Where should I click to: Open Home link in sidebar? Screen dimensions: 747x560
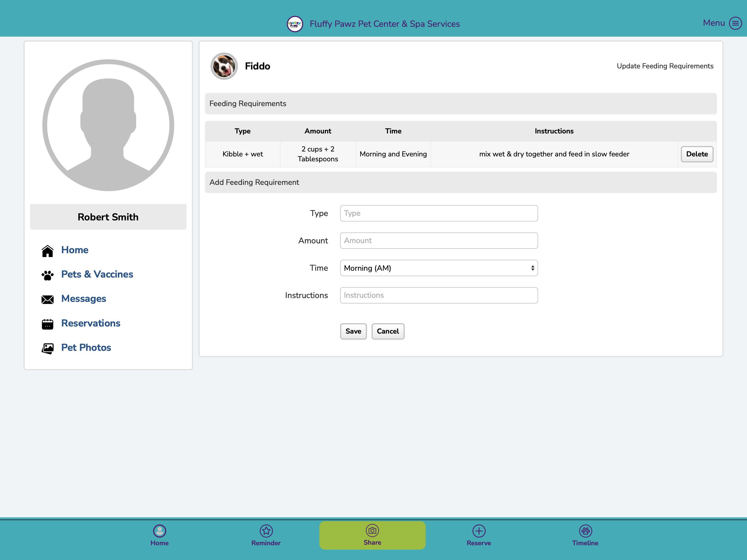75,250
